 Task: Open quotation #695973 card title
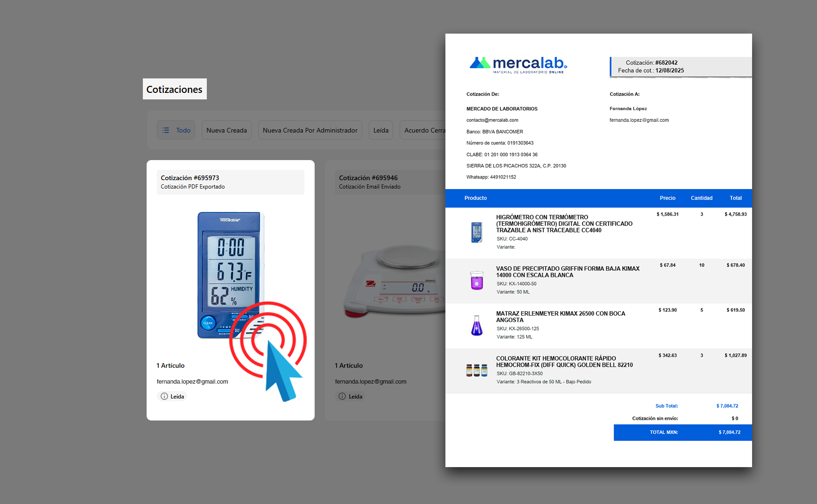(190, 178)
